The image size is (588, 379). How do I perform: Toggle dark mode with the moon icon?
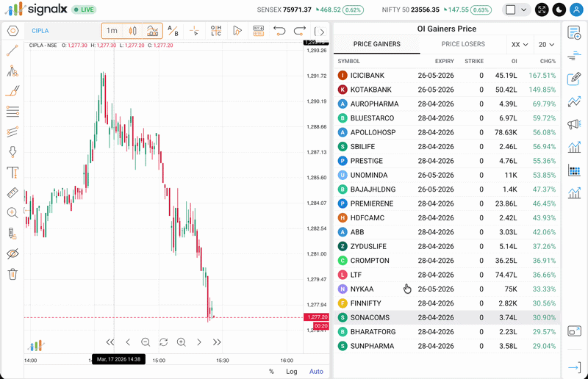pos(559,10)
